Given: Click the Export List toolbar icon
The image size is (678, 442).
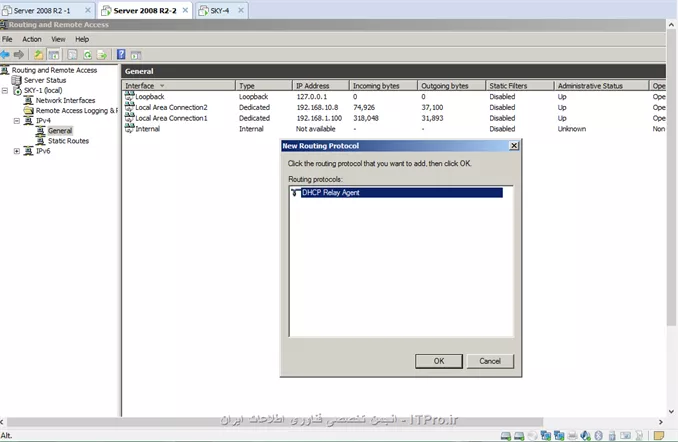Looking at the screenshot, I should (102, 54).
